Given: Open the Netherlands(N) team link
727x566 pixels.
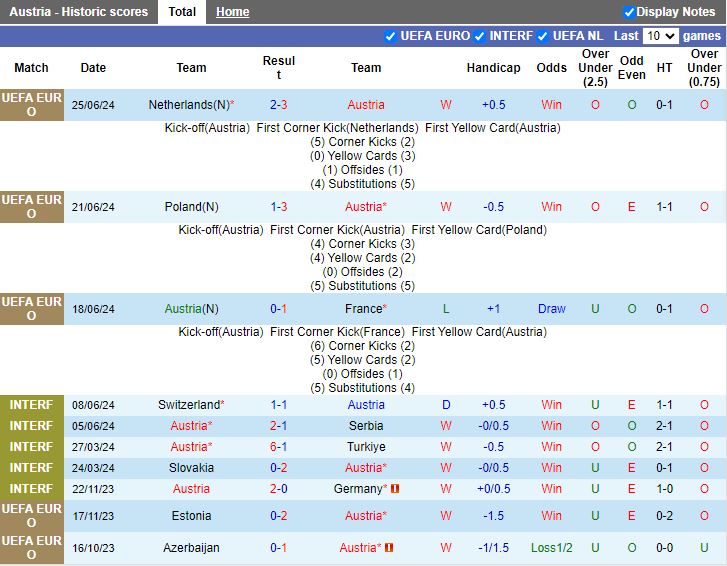Looking at the screenshot, I should pyautogui.click(x=191, y=105).
